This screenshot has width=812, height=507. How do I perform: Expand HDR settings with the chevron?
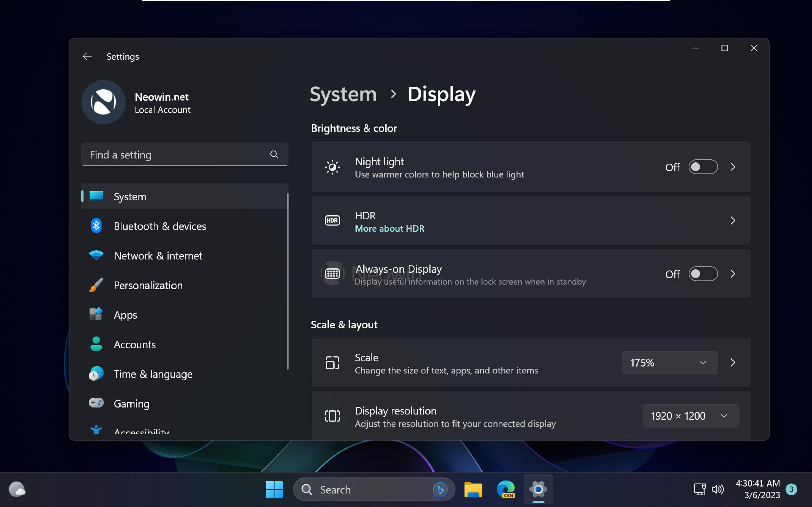pyautogui.click(x=733, y=221)
